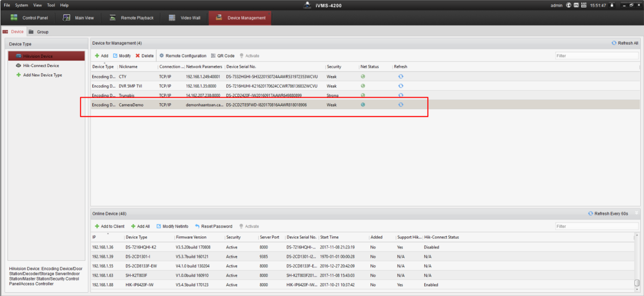
Task: Click the memory usage icon beside the clock
Action: 584,5
